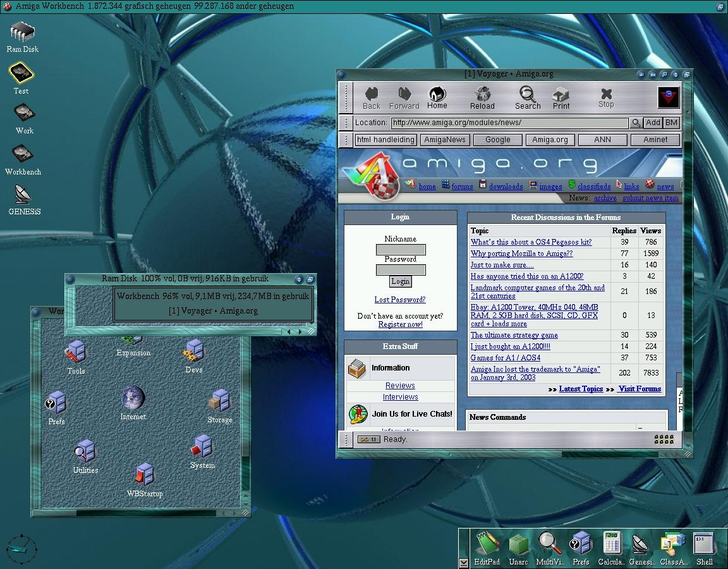Click the Search icon in Voyager toolbar
This screenshot has height=569, width=728.
(528, 98)
